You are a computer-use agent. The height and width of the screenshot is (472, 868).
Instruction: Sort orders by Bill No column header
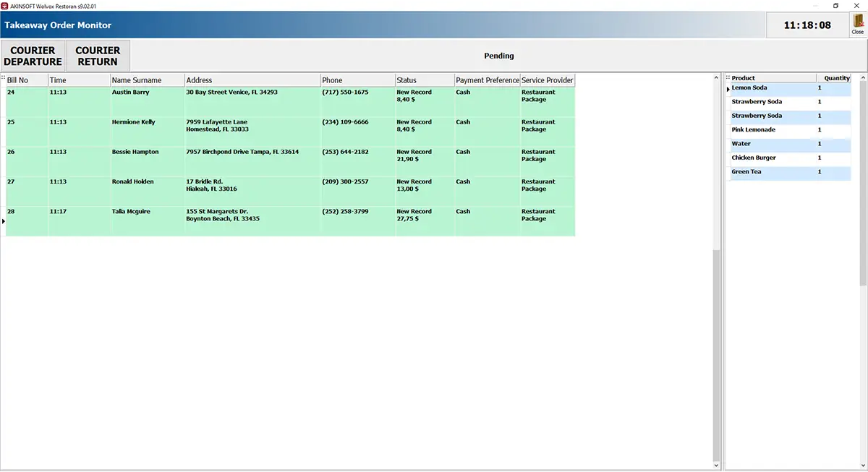pyautogui.click(x=27, y=80)
